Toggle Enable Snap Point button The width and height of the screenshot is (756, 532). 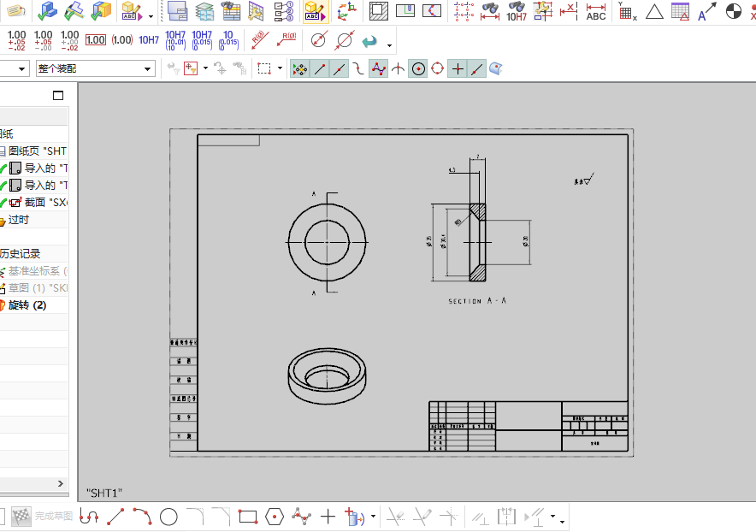click(299, 69)
